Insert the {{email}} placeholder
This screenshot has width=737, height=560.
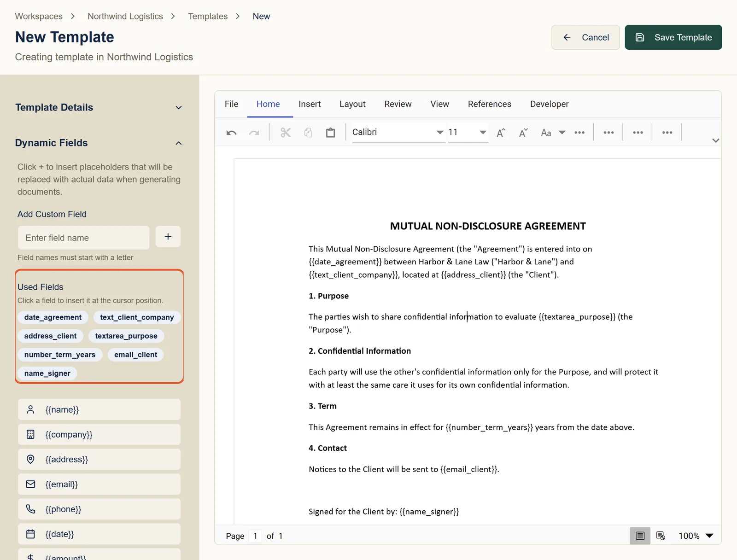click(x=99, y=484)
